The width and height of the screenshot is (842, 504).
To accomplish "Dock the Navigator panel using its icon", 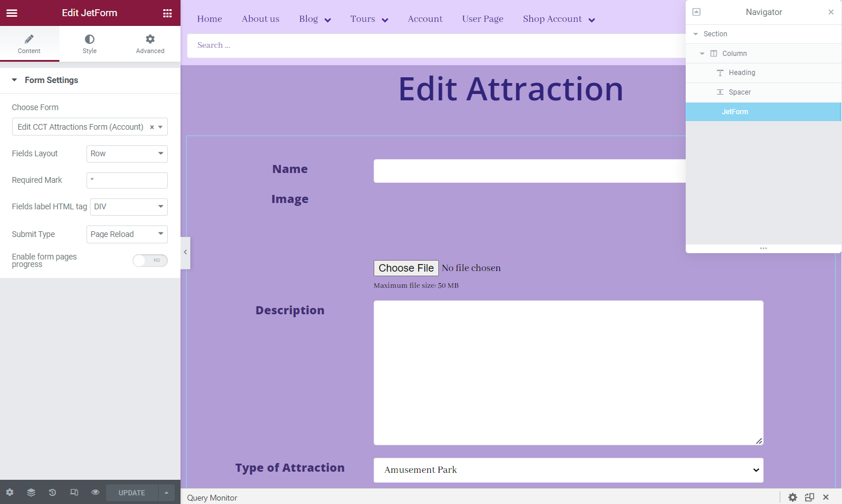I will 696,12.
